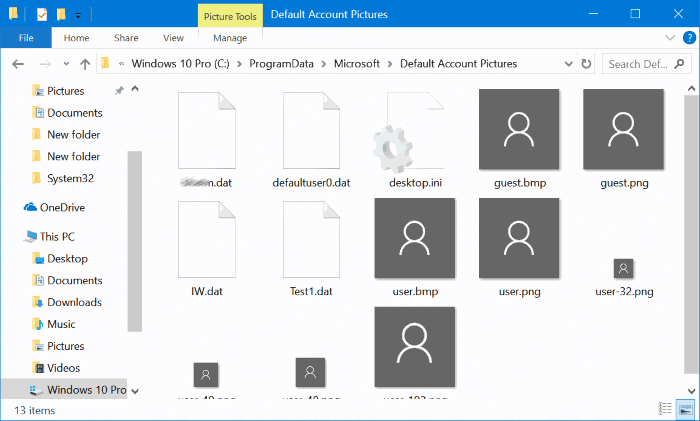Viewport: 700px width, 421px height.
Task: Click Windows 10 Pro (C:) in address bar
Action: click(180, 64)
